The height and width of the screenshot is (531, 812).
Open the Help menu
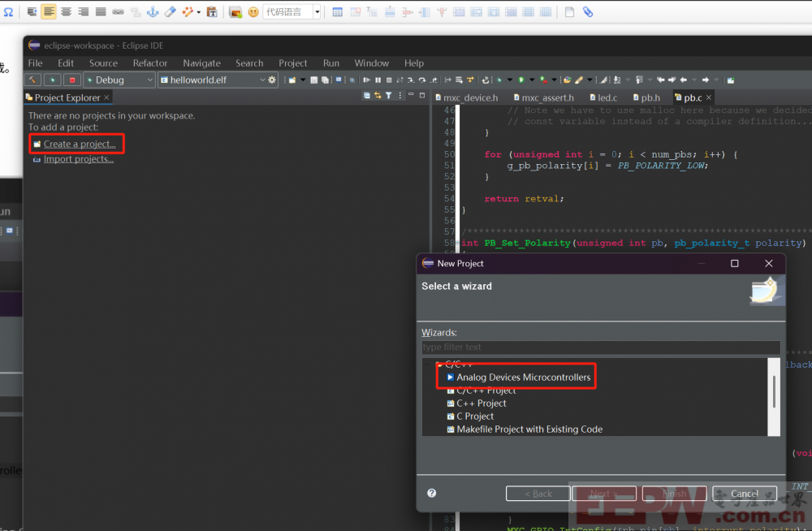click(x=414, y=63)
